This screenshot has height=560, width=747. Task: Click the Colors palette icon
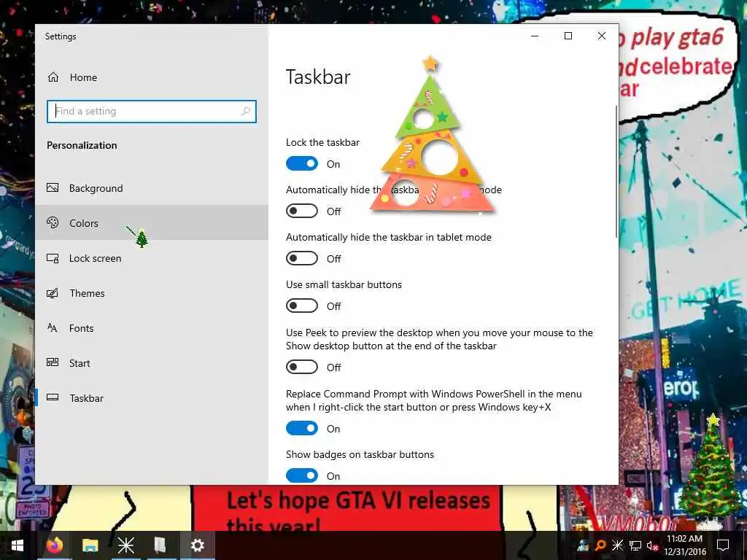(x=53, y=222)
